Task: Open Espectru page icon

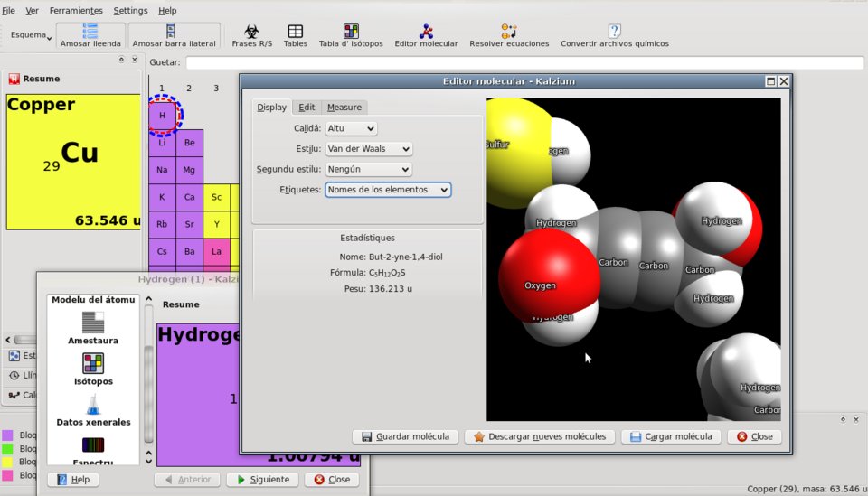Action: [x=93, y=450]
